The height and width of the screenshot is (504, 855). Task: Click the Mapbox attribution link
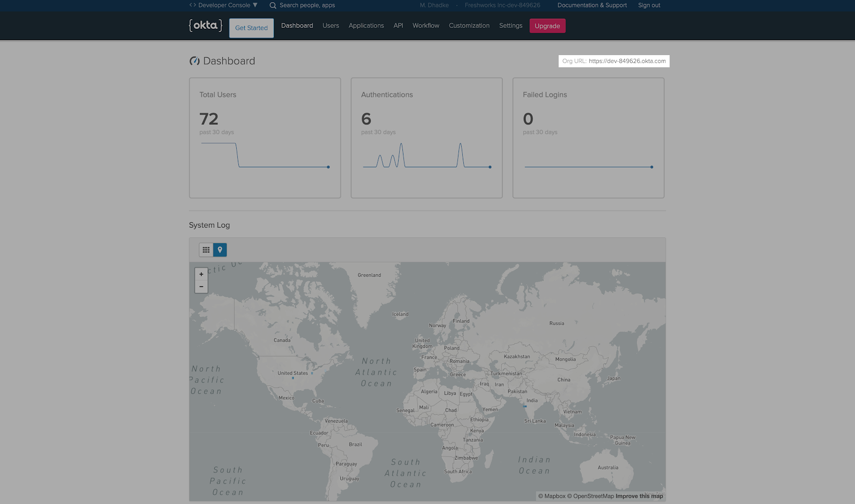[x=551, y=496]
